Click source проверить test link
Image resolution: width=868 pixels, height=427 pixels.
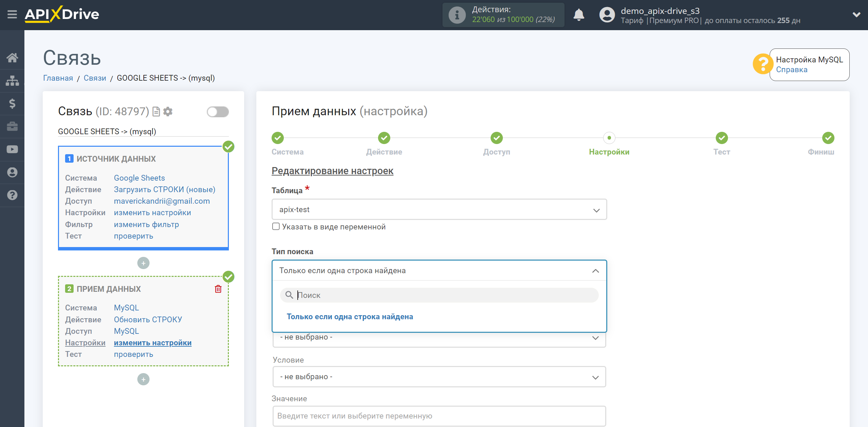click(x=134, y=236)
